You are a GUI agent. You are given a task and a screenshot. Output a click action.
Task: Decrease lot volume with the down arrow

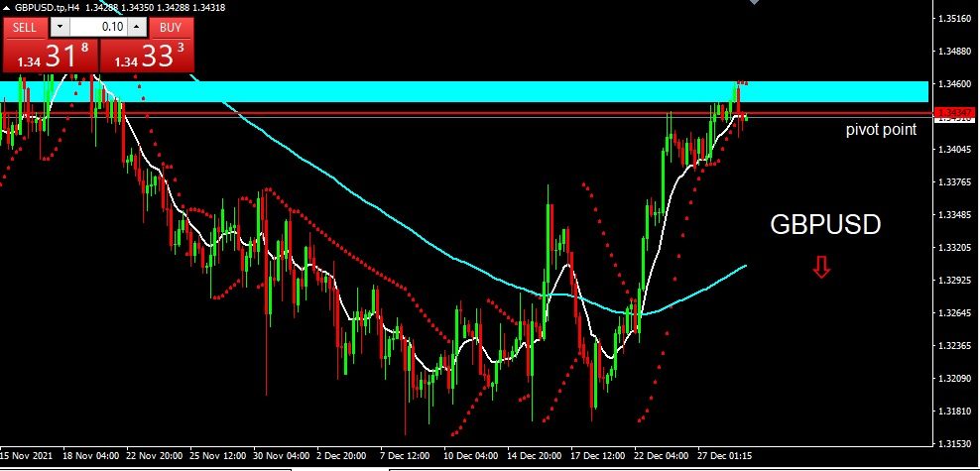(60, 27)
